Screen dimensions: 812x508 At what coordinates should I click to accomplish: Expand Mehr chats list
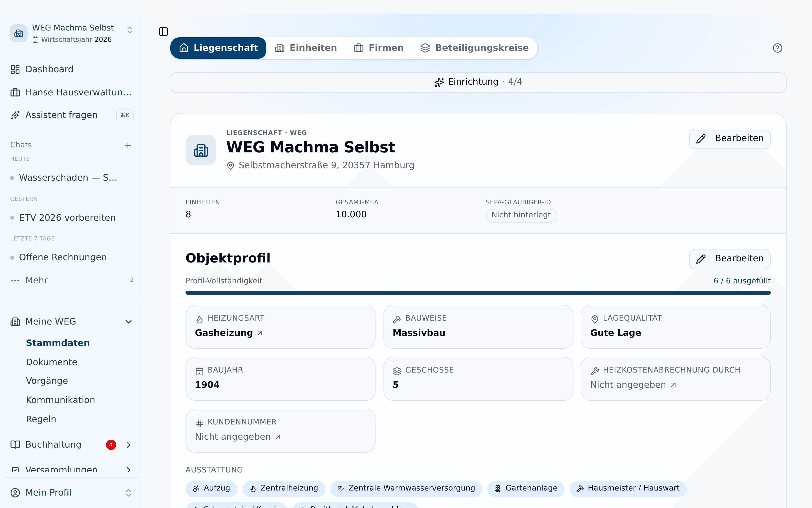pos(72,280)
